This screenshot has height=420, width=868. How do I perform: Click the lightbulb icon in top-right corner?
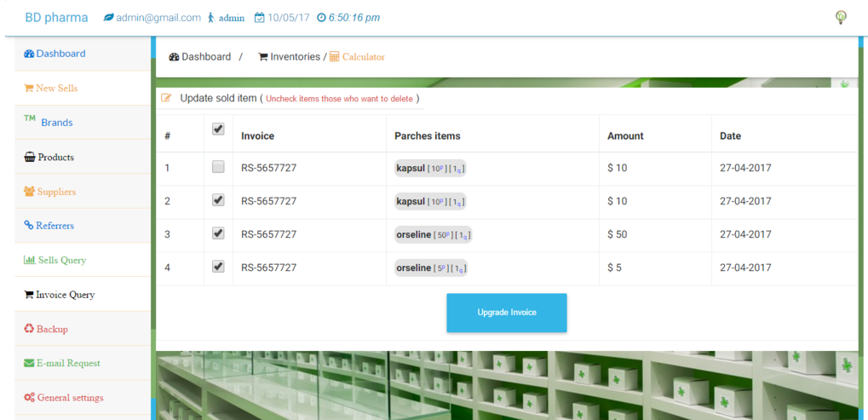click(x=841, y=17)
